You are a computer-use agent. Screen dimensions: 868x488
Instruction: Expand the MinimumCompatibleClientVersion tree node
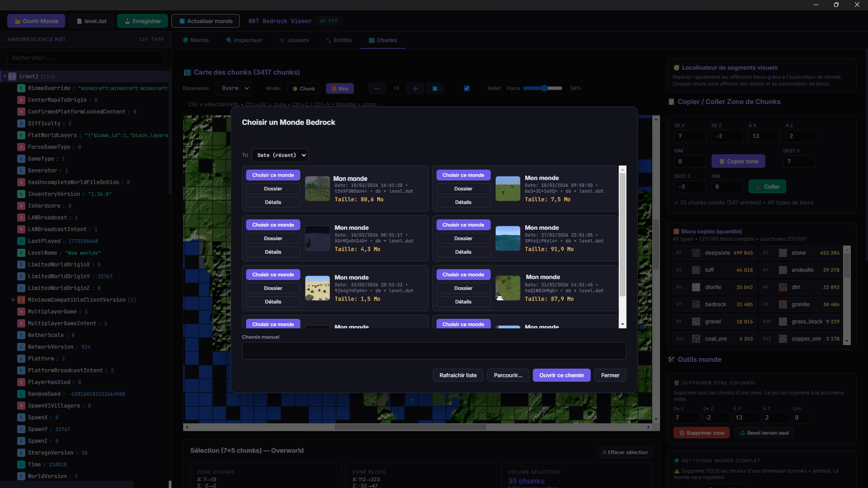tap(13, 299)
